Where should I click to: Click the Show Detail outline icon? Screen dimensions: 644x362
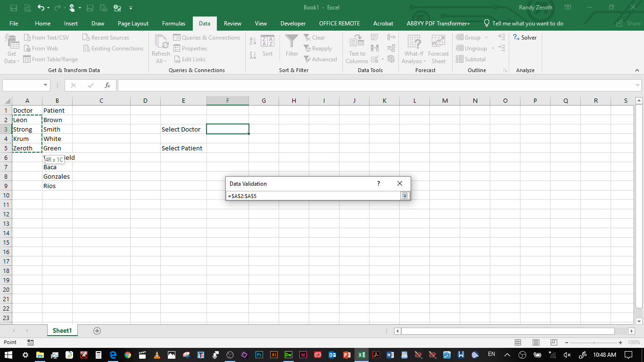(x=502, y=37)
